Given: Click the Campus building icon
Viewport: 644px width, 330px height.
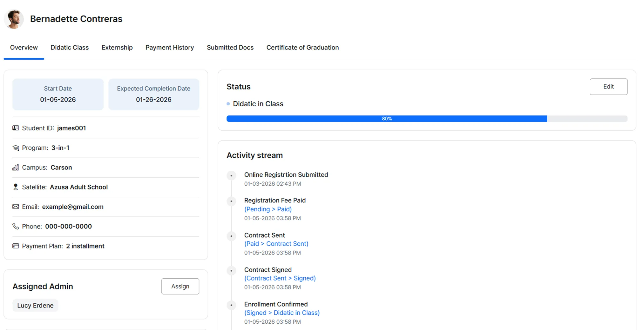Looking at the screenshot, I should [x=16, y=167].
